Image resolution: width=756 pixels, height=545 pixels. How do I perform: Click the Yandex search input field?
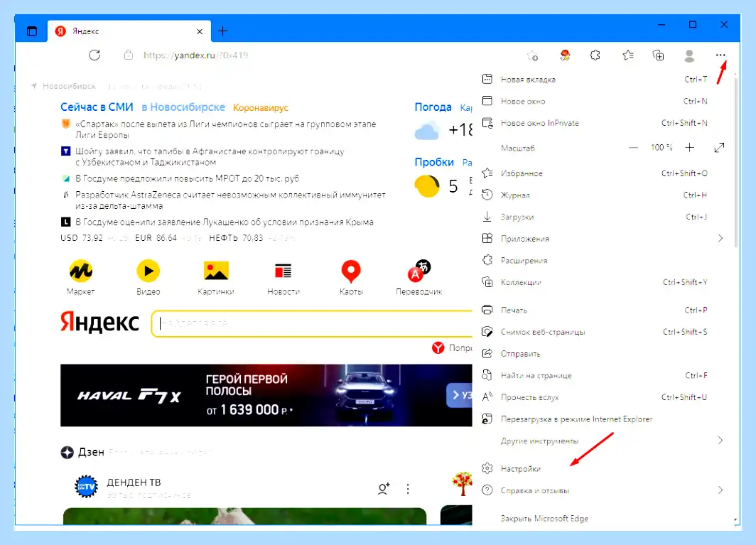tap(313, 323)
